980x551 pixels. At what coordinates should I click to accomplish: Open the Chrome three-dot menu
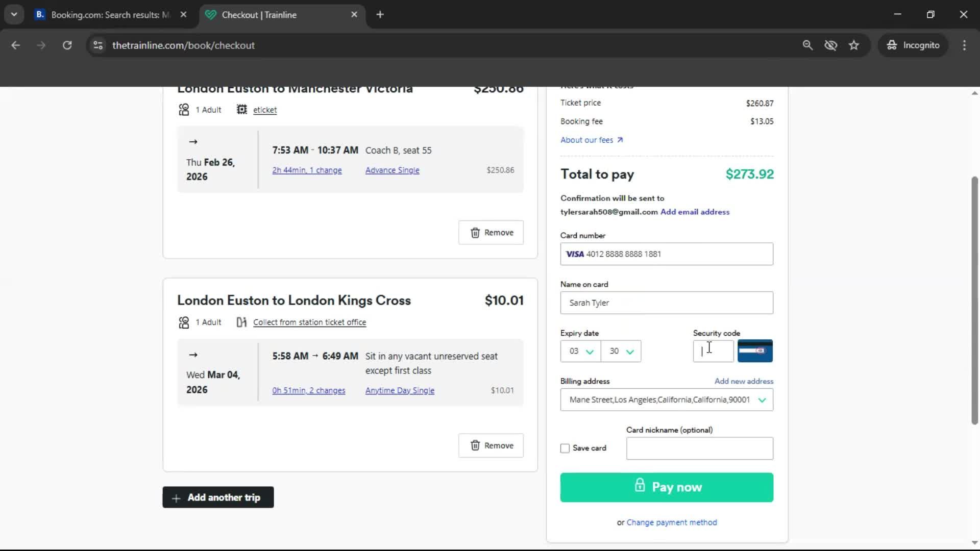pos(964,45)
